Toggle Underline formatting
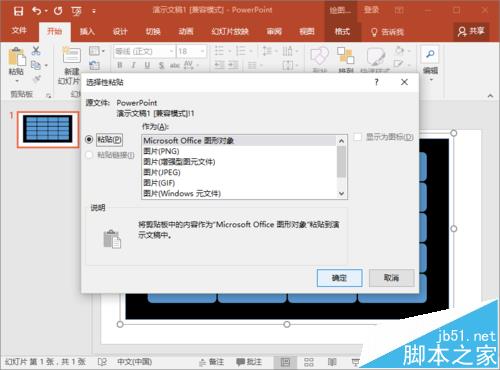 (147, 65)
